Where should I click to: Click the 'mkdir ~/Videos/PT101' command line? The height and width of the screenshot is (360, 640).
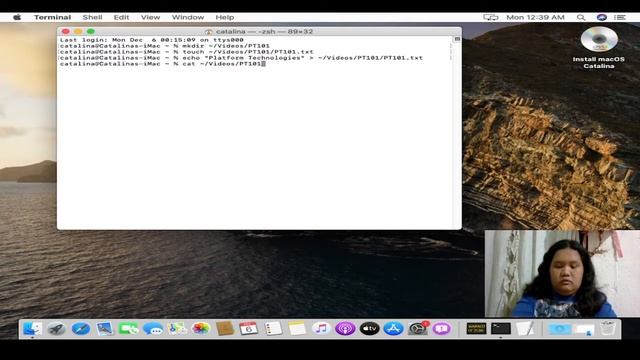click(164, 46)
